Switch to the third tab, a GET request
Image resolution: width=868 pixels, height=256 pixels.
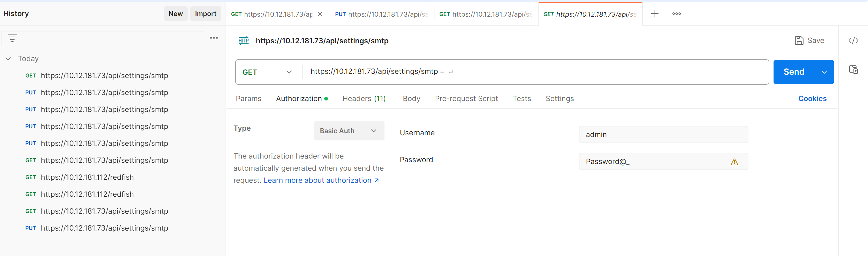click(486, 14)
